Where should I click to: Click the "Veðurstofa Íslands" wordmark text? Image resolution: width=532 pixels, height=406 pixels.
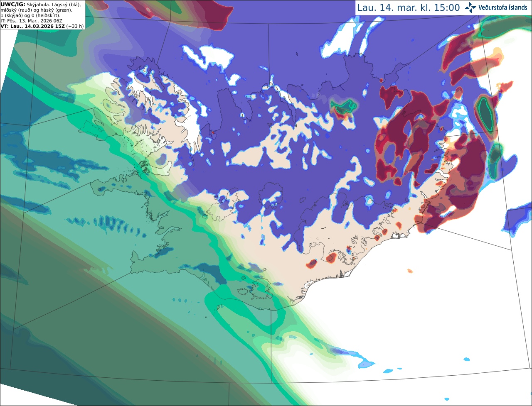coord(503,7)
